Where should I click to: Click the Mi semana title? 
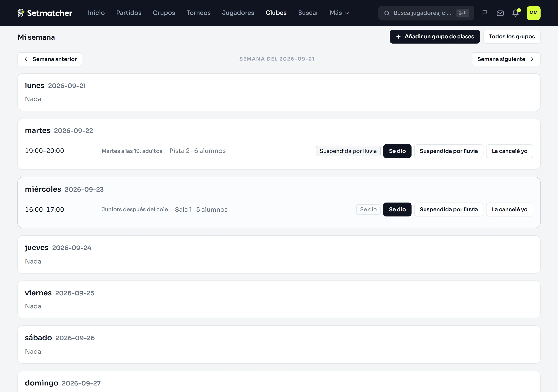click(36, 37)
